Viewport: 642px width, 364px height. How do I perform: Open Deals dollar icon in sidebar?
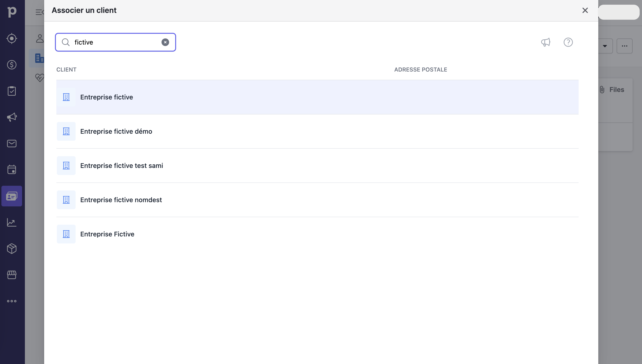pyautogui.click(x=12, y=65)
